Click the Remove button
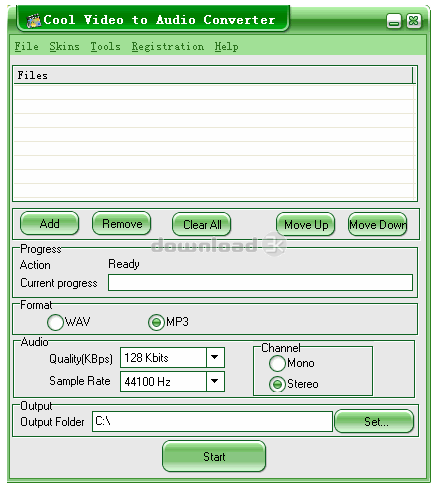Viewport: 439px width, 488px height. (122, 224)
